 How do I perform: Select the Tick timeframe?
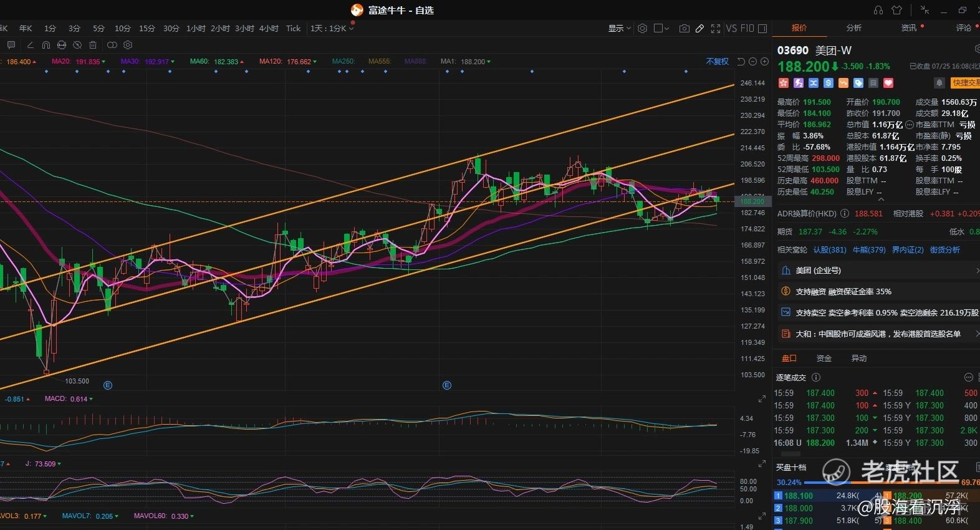point(293,28)
